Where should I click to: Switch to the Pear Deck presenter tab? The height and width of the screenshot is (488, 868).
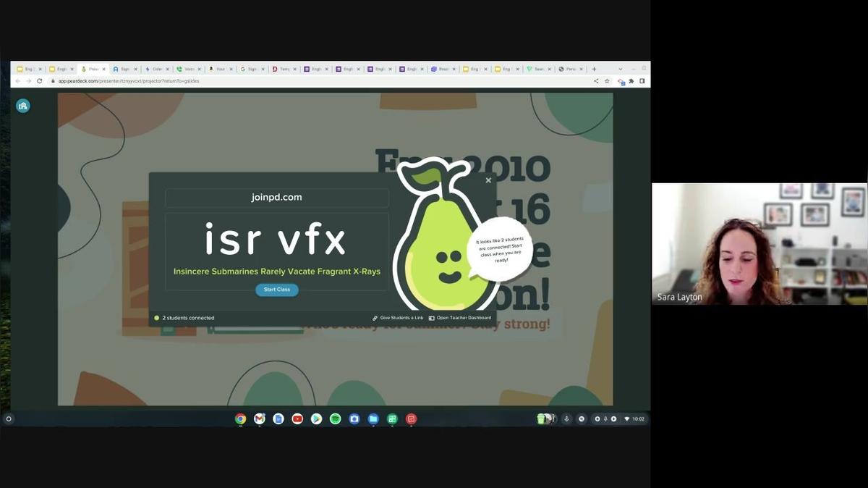[x=93, y=69]
